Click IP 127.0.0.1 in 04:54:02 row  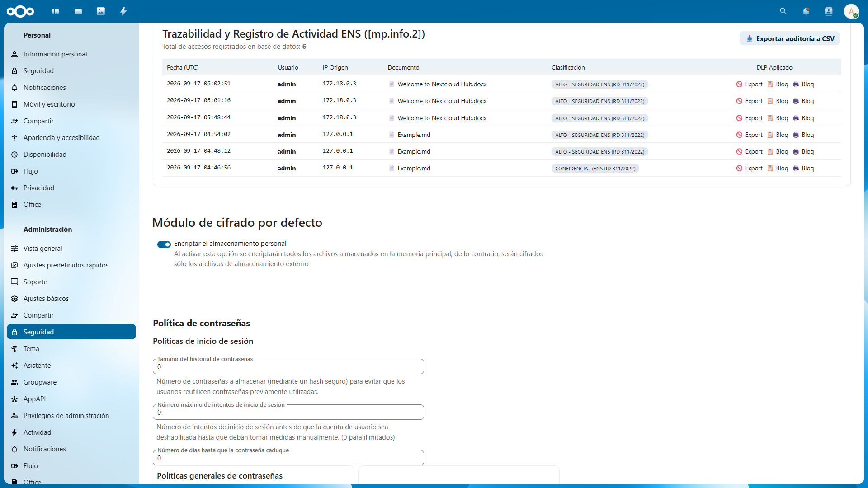click(x=338, y=134)
